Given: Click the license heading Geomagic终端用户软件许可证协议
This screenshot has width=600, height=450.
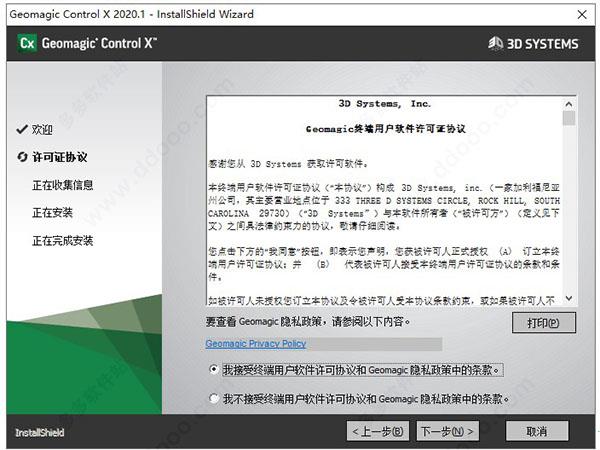Looking at the screenshot, I should pyautogui.click(x=386, y=129).
